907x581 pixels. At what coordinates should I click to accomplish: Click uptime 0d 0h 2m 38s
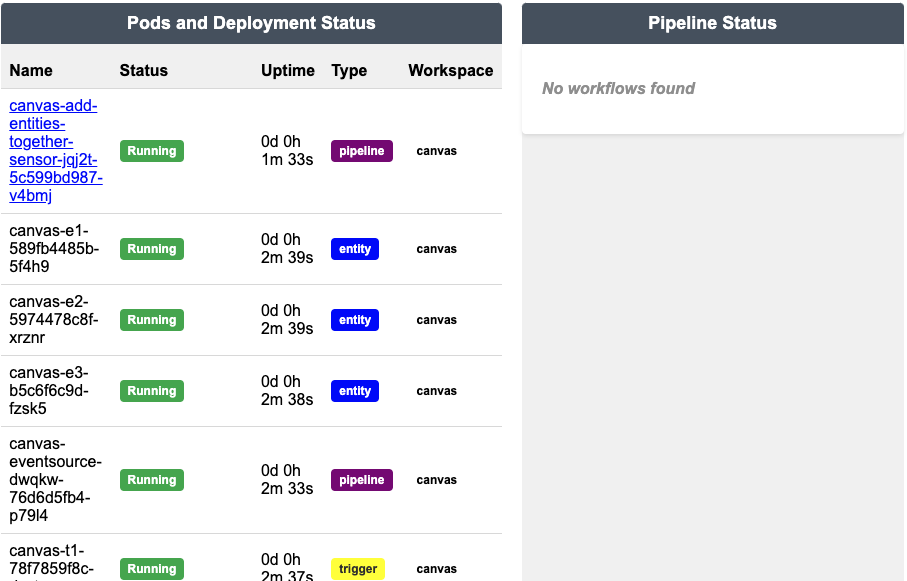click(x=287, y=391)
